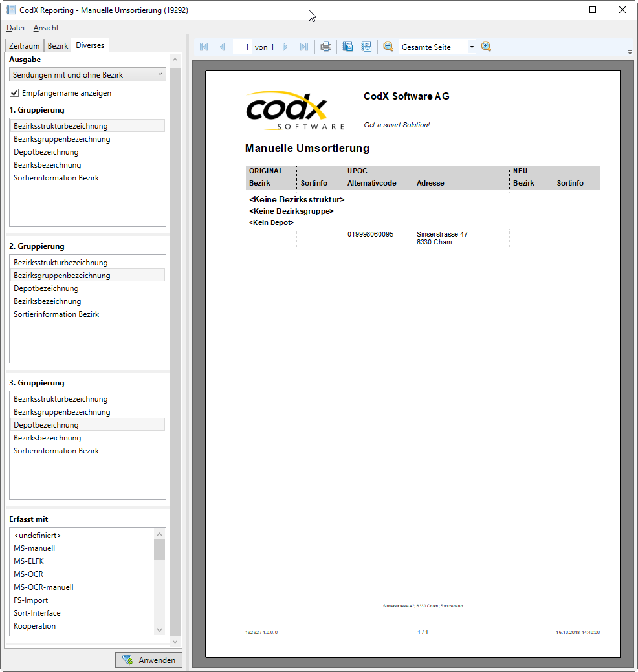Expand the Gesamte Seite zoom dropdown
This screenshot has height=672, width=638.
(472, 47)
